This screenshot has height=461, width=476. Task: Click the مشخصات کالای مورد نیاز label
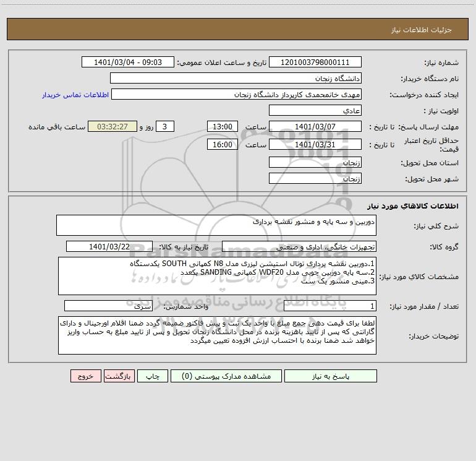coord(419,277)
